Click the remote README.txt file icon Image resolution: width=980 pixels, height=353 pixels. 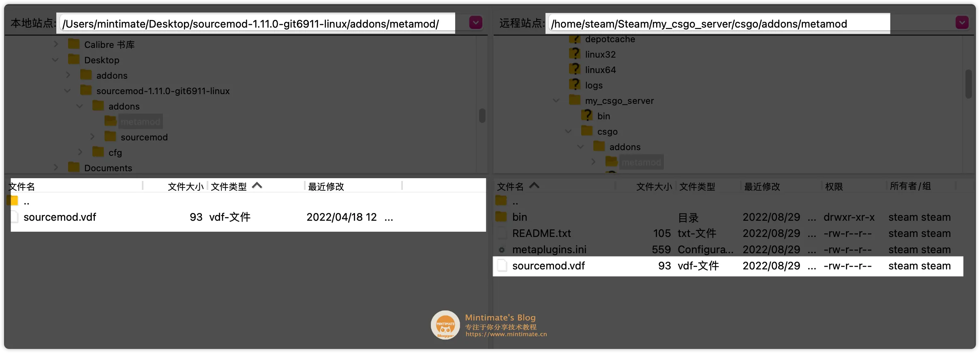tap(502, 233)
